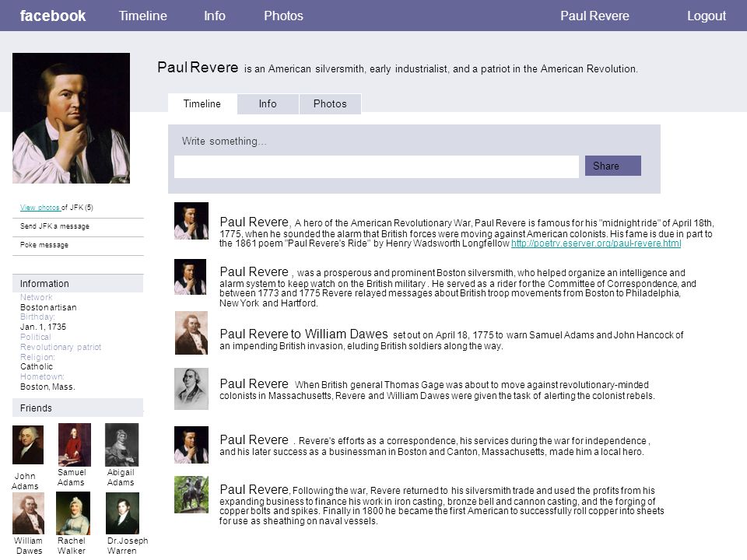Click the Write something input field
Viewport: 747px width, 560px height.
pos(377,166)
